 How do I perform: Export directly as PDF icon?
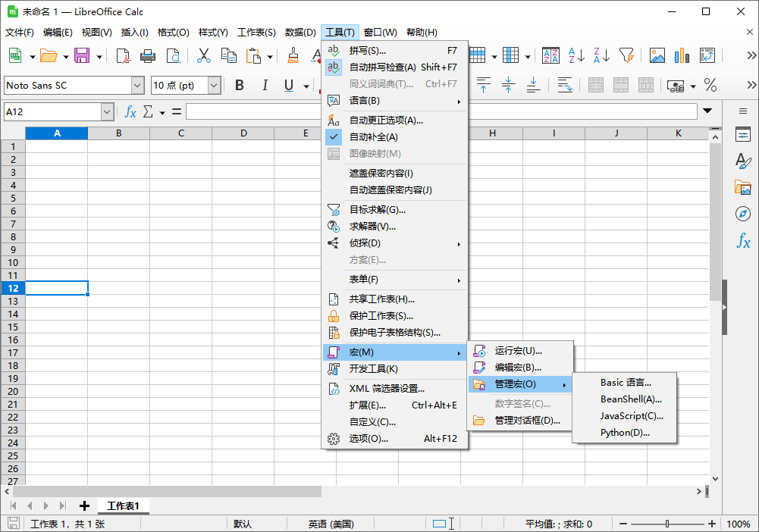(124, 55)
